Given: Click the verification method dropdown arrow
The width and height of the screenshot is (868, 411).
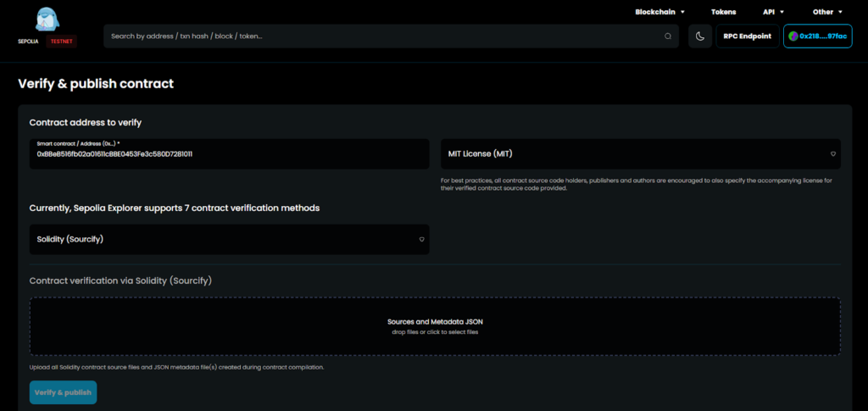Looking at the screenshot, I should [x=421, y=240].
